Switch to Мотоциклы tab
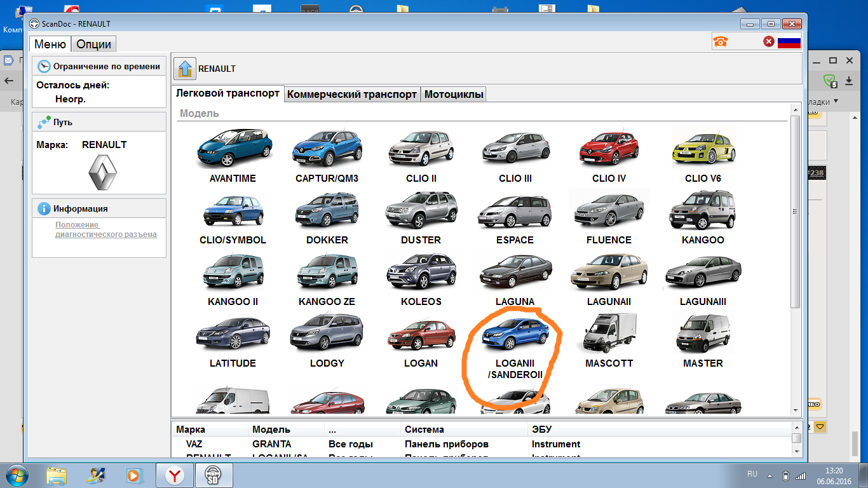The width and height of the screenshot is (868, 488). pyautogui.click(x=454, y=94)
